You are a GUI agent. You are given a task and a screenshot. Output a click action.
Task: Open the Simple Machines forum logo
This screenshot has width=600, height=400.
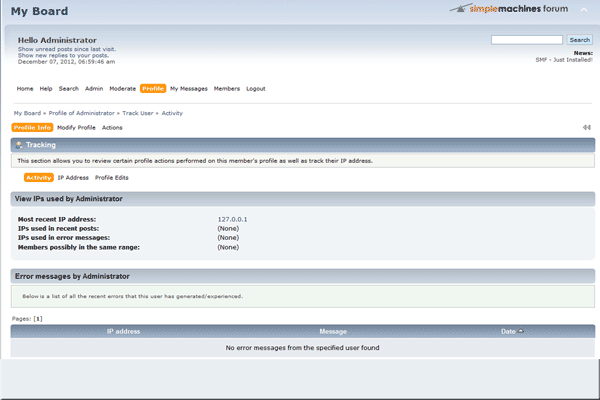point(509,9)
